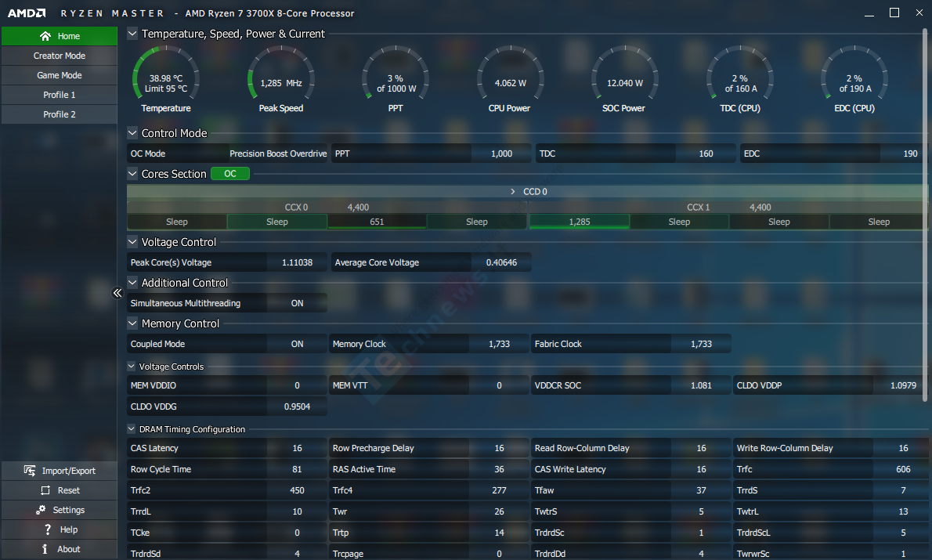Screen dimensions: 932x560
Task: Click the Import/Export icon in the sidebar
Action: (x=30, y=471)
